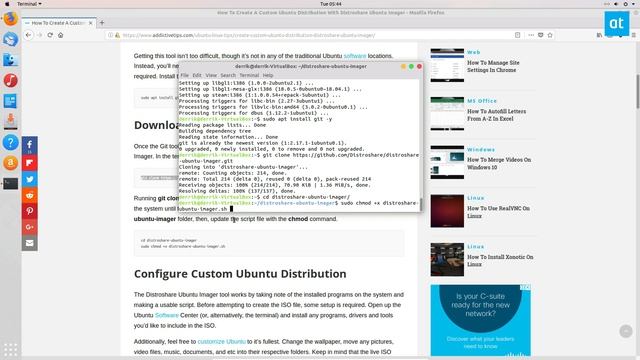The height and width of the screenshot is (360, 640).
Task: Open the red music player dock icon
Action: [x=11, y=80]
